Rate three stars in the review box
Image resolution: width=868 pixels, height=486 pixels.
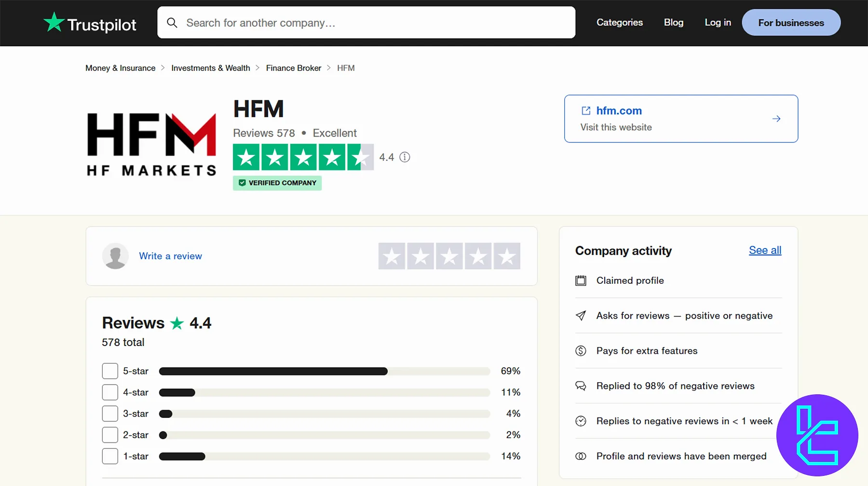click(449, 256)
